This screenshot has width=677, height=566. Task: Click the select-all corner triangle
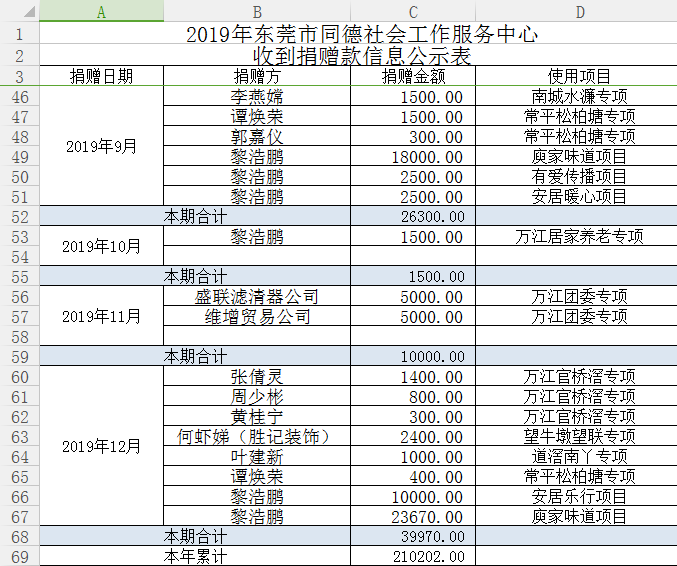pyautogui.click(x=29, y=11)
